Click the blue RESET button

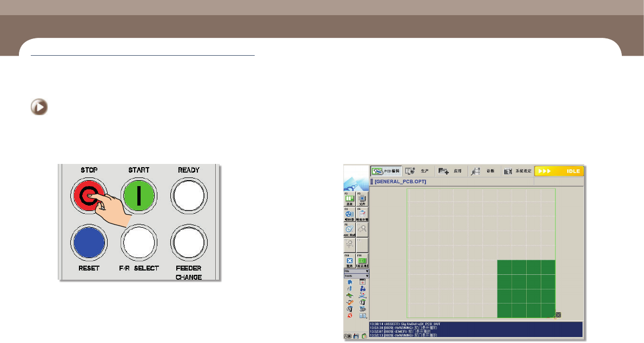pyautogui.click(x=89, y=242)
